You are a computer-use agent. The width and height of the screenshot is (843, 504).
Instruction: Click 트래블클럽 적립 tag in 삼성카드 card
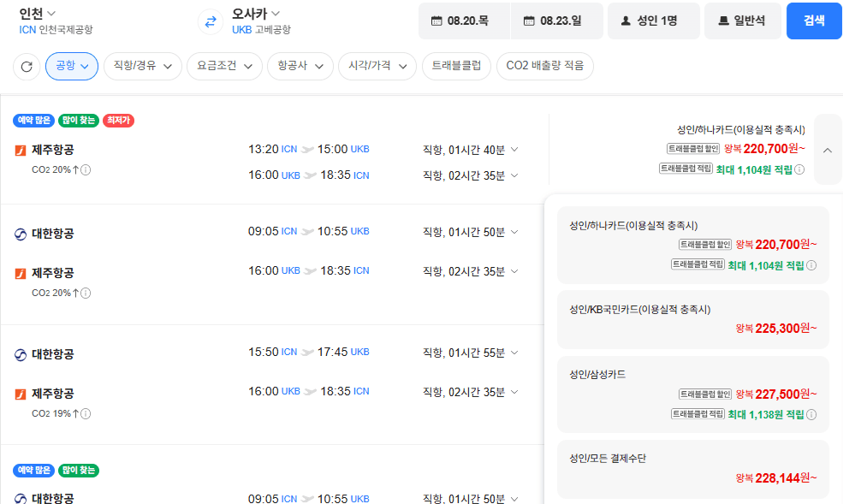click(698, 414)
